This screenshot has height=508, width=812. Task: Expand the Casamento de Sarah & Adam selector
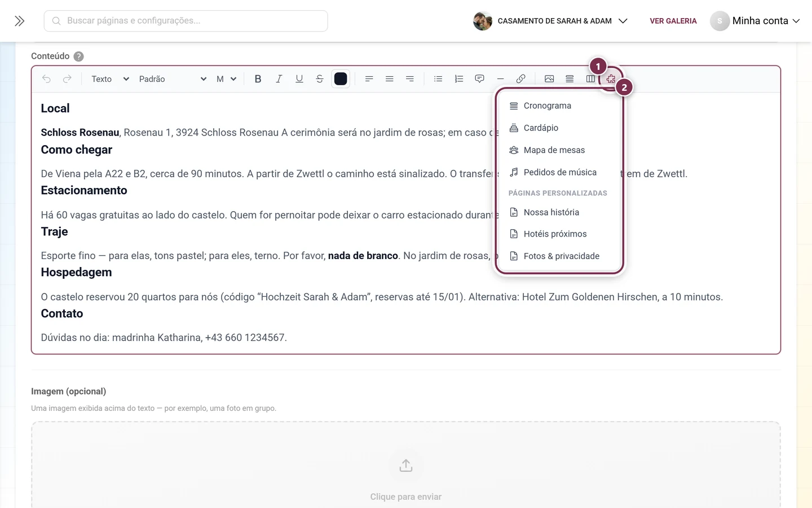click(550, 21)
